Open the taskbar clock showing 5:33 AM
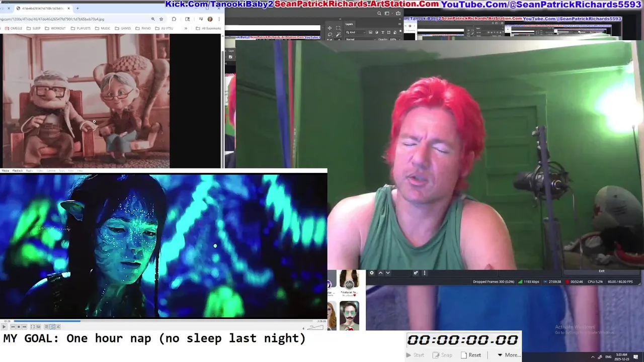 click(621, 356)
